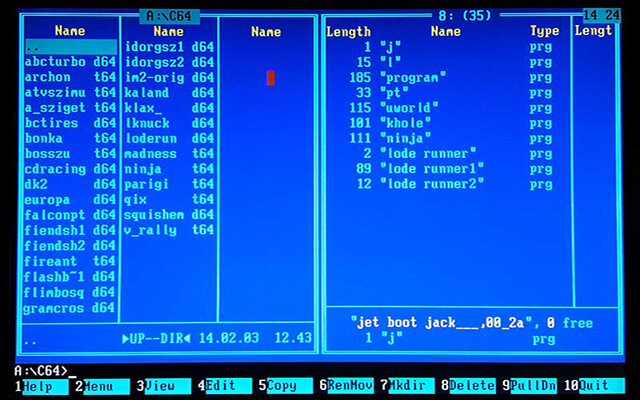Click the 1 Help function key

pyautogui.click(x=41, y=386)
